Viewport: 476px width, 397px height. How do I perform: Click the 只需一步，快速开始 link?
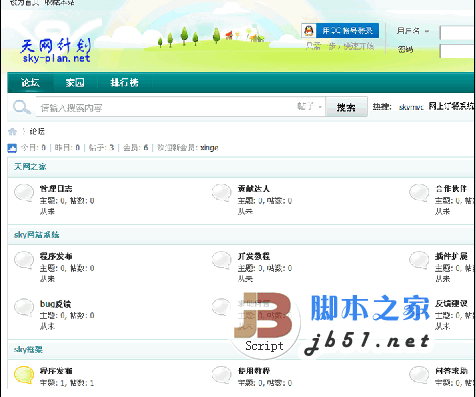[x=340, y=46]
